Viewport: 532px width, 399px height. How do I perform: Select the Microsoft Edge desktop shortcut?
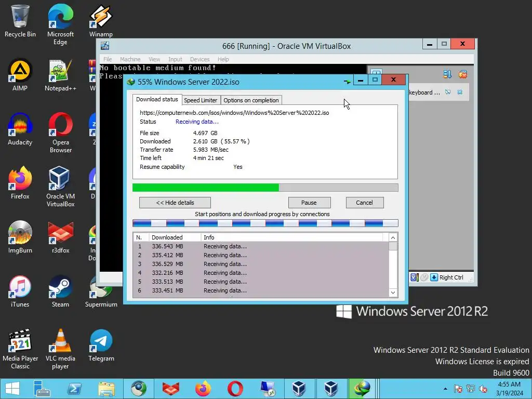(60, 24)
